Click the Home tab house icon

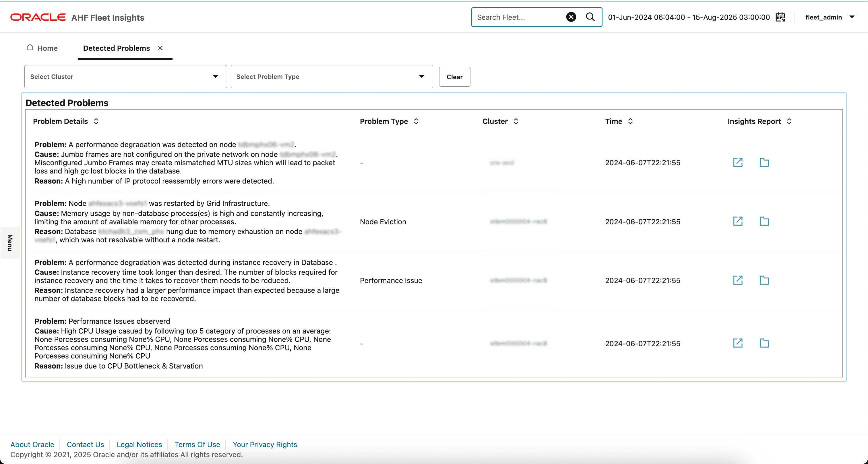coord(30,48)
